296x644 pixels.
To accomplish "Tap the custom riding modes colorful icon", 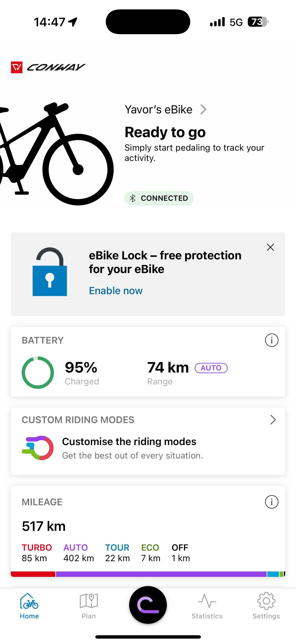I will [38, 448].
